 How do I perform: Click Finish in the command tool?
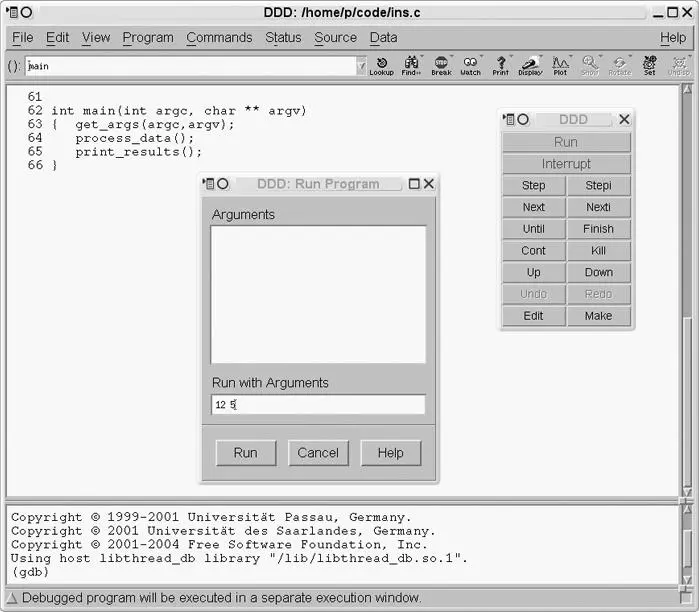599,229
